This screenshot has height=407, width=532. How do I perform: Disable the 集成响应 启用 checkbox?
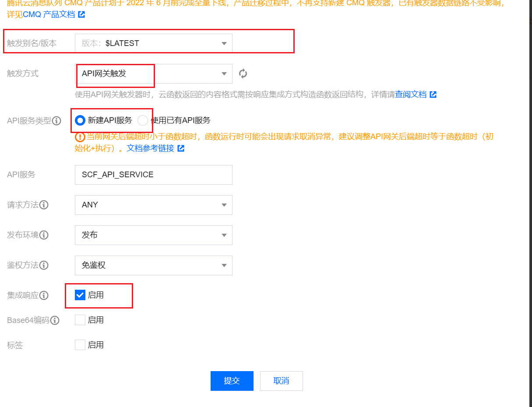[x=80, y=295]
